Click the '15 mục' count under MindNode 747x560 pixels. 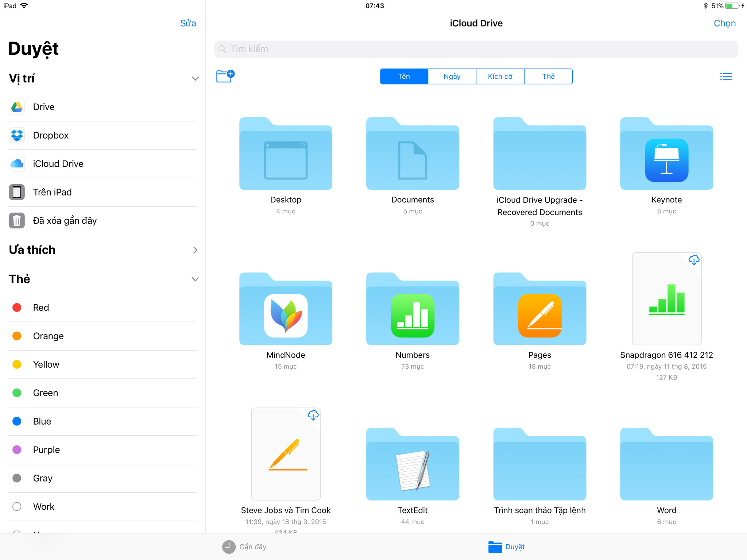[x=286, y=366]
